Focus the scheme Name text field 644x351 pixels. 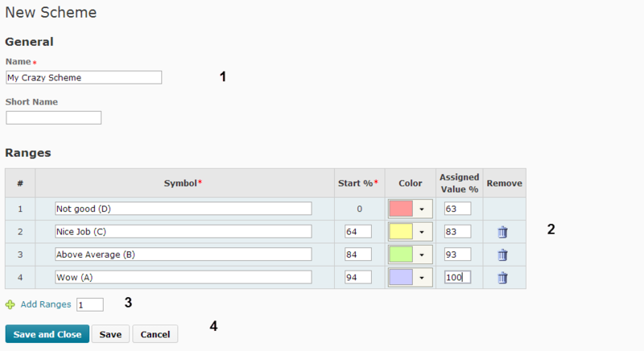[84, 77]
